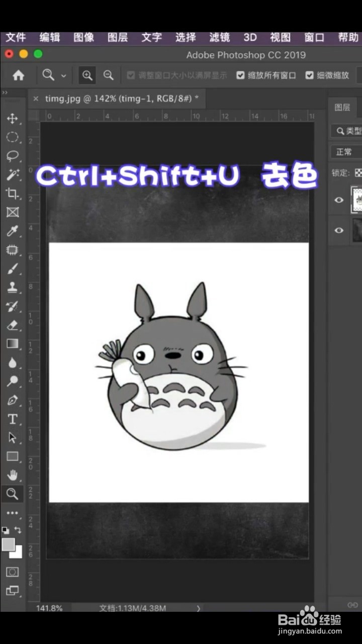Screen dimensions: 362x644
Task: Click the 文档:1.13M/4.38M status text
Action: pyautogui.click(x=133, y=608)
